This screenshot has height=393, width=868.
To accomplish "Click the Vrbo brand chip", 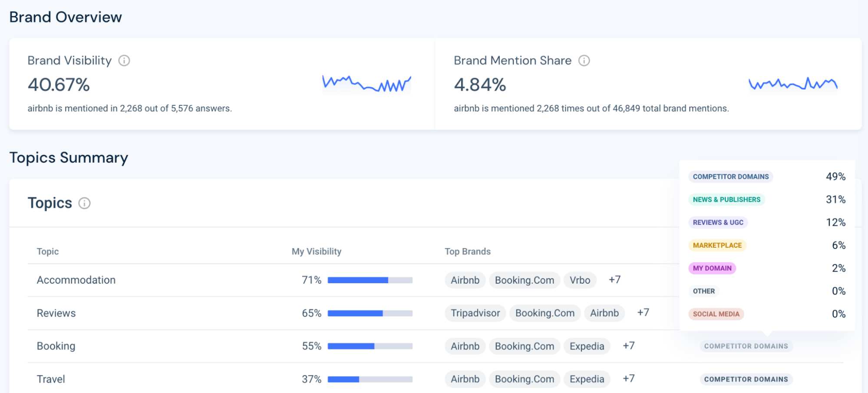I will (x=580, y=280).
